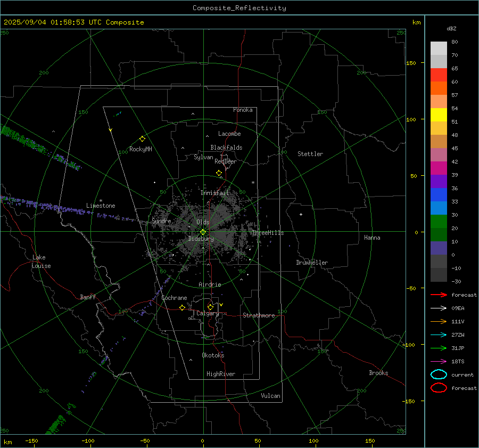Click the HighRiver label

221,374
